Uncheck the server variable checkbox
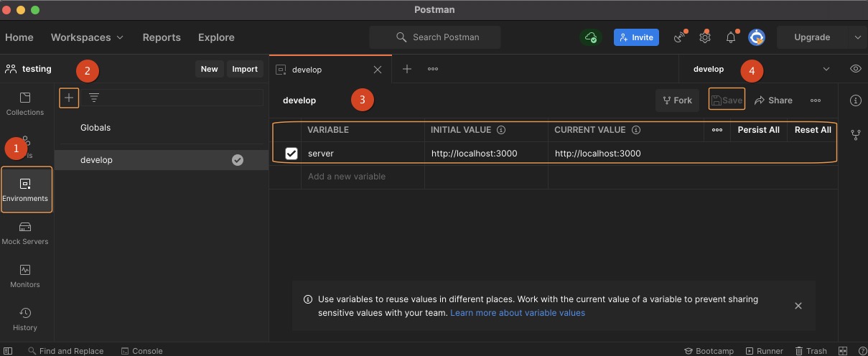 click(x=291, y=154)
